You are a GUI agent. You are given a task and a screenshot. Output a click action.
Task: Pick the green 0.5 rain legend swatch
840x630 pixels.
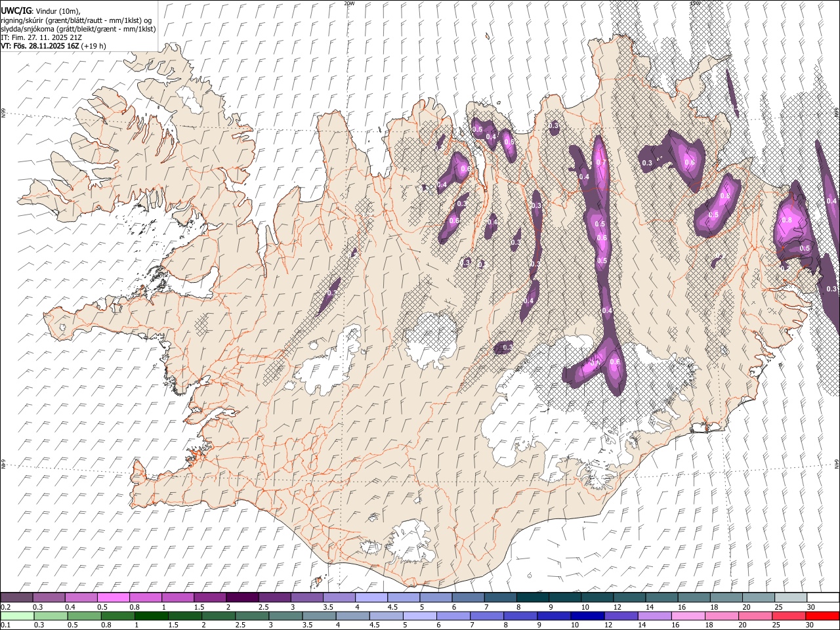click(x=85, y=616)
